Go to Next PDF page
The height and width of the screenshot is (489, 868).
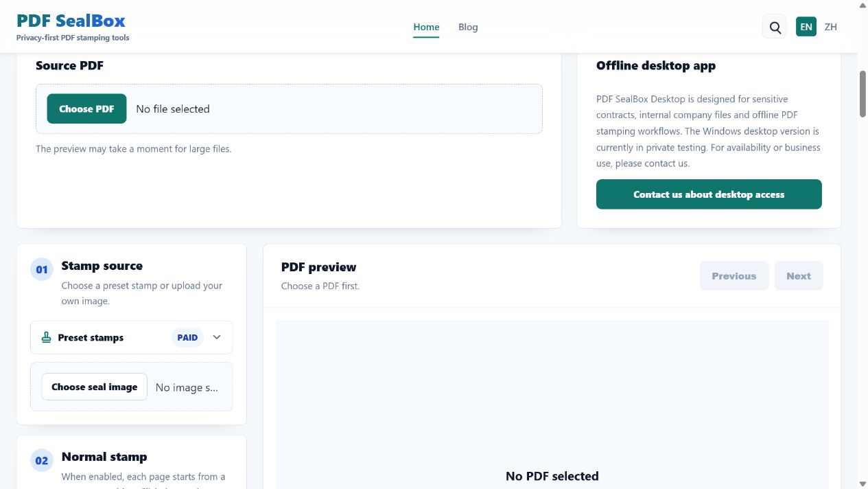[799, 276]
